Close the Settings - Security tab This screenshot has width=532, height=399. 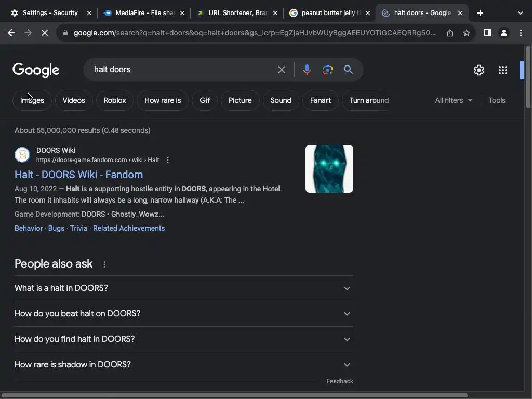[89, 13]
